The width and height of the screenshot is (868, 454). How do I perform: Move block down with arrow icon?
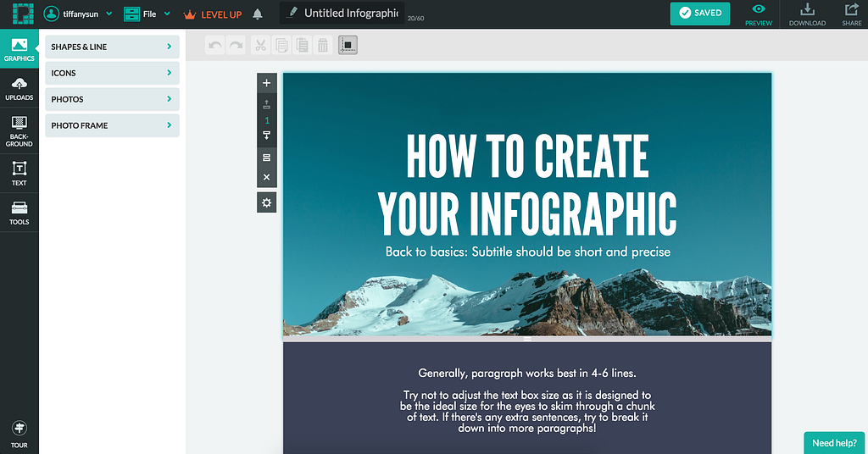pyautogui.click(x=267, y=136)
